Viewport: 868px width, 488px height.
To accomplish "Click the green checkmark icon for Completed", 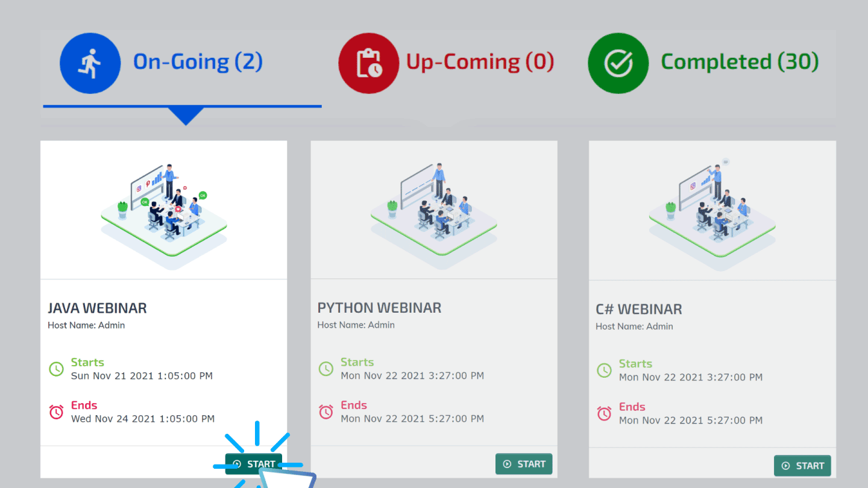I will tap(618, 63).
